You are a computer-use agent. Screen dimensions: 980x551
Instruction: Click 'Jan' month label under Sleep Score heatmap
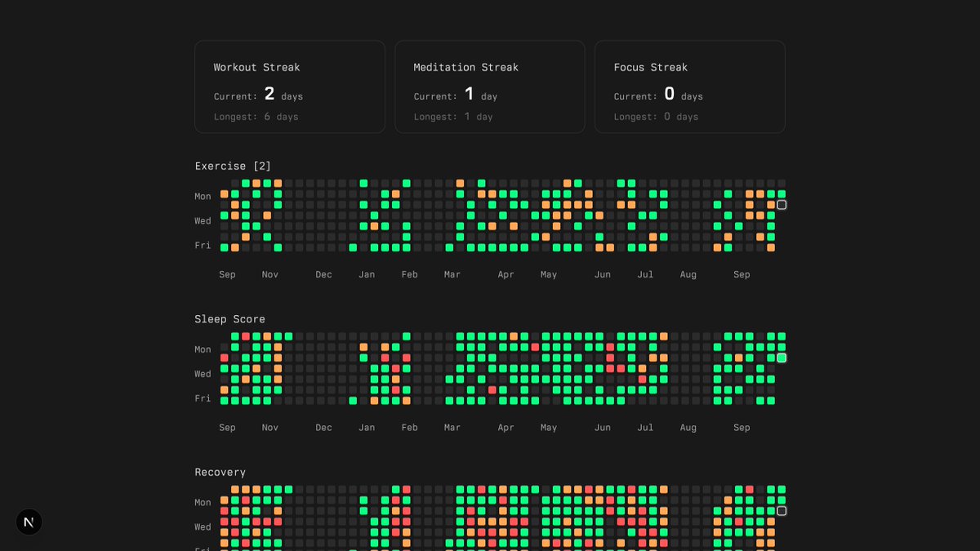(367, 427)
